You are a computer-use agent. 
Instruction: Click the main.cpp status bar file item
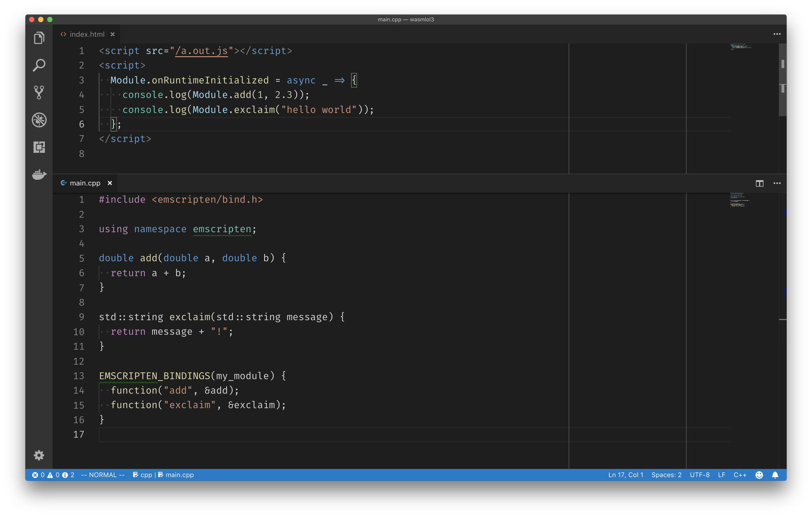tap(176, 475)
